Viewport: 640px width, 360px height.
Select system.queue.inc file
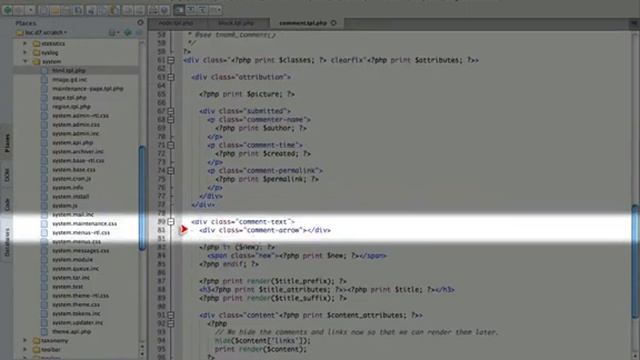tap(76, 269)
